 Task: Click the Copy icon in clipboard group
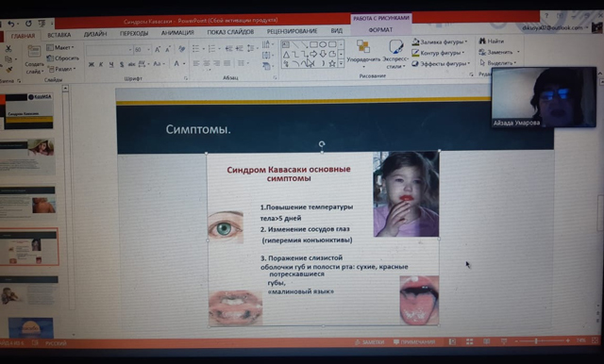[8, 59]
